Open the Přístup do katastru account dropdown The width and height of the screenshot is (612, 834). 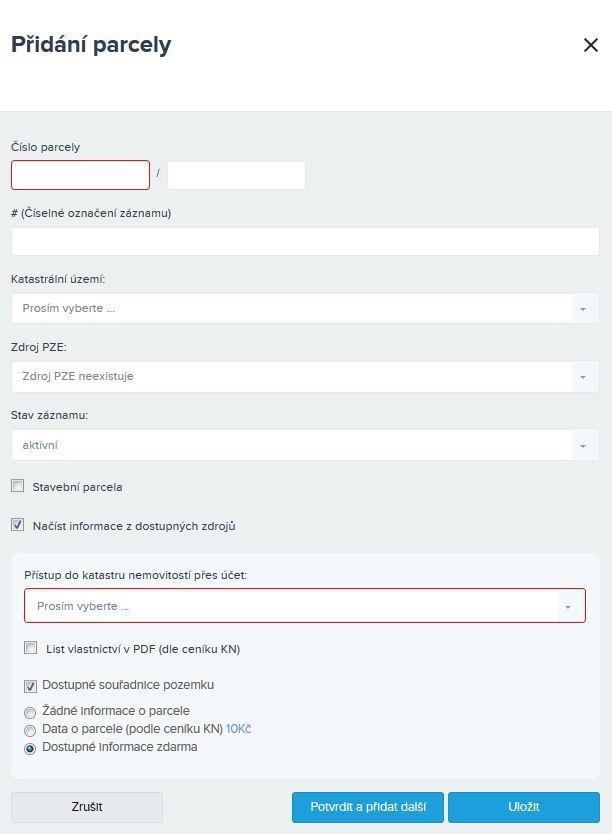[305, 606]
